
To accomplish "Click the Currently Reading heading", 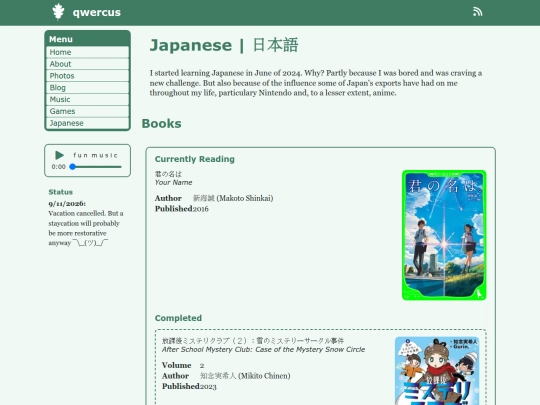I will click(195, 159).
